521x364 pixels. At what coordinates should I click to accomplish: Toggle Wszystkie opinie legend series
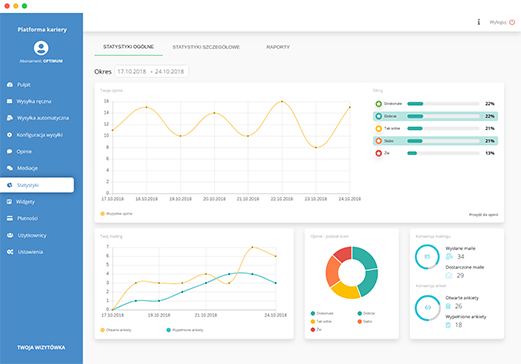tap(116, 214)
